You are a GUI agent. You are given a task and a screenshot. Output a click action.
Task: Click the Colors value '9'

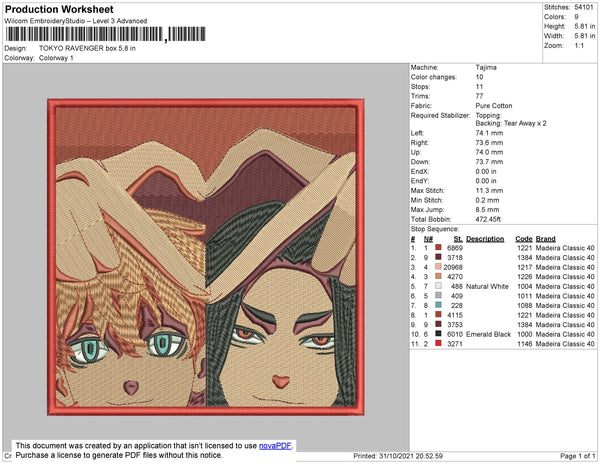[x=576, y=17]
